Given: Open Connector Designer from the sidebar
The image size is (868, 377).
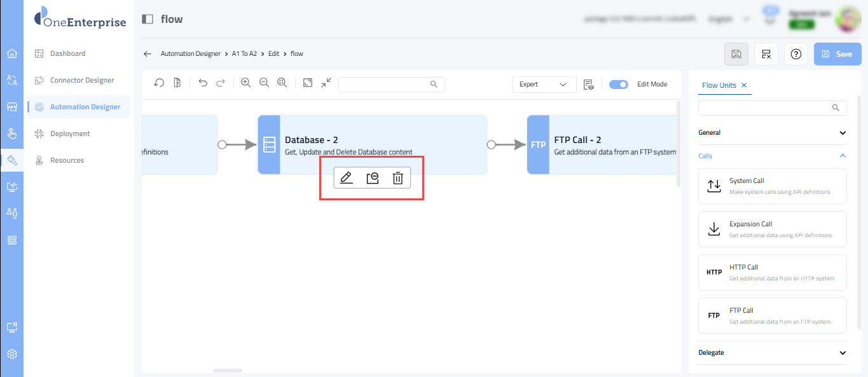Looking at the screenshot, I should [82, 80].
